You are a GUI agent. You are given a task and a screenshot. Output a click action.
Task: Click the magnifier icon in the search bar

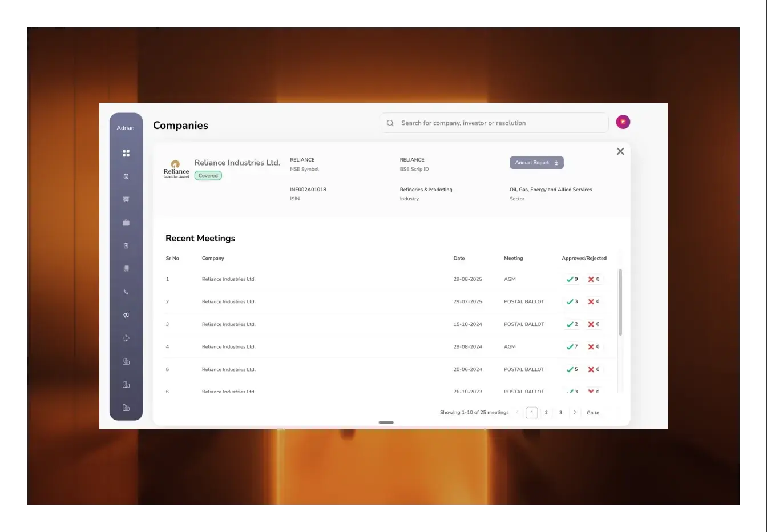pyautogui.click(x=390, y=123)
